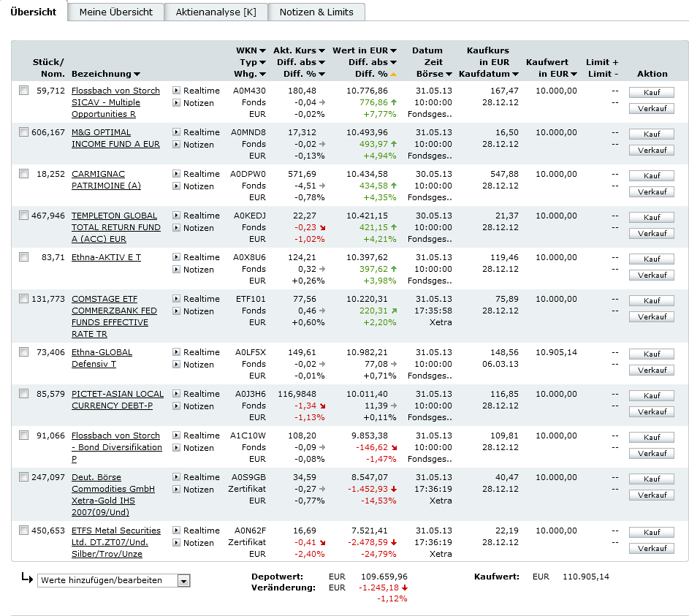Sort by Whg. column arrow
The height and width of the screenshot is (616, 689).
tap(263, 75)
